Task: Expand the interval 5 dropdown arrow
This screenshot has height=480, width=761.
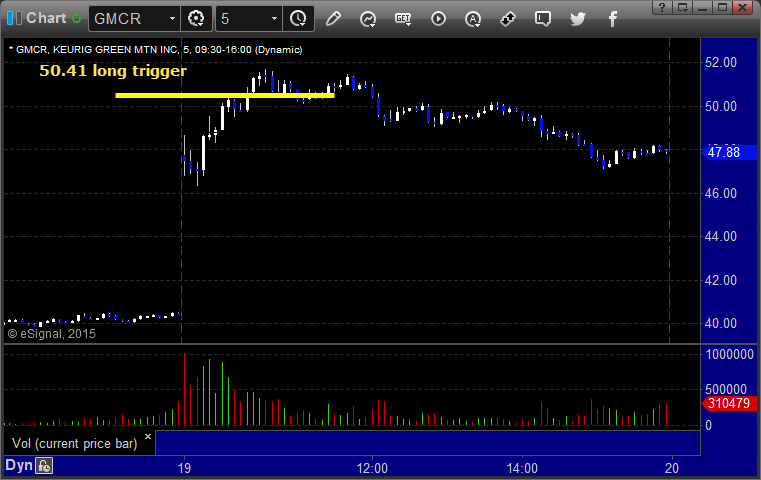Action: (x=274, y=18)
